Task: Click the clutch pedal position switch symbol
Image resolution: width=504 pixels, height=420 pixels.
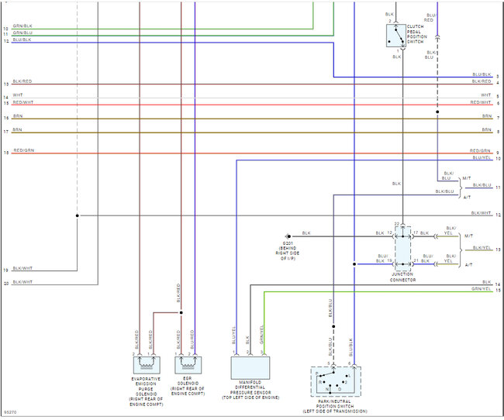Action: (x=396, y=36)
